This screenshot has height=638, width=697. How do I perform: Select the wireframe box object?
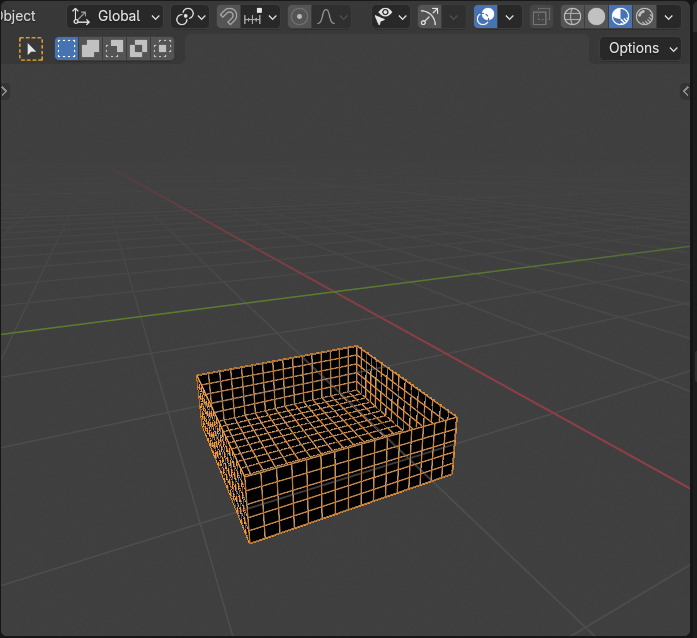pyautogui.click(x=327, y=445)
